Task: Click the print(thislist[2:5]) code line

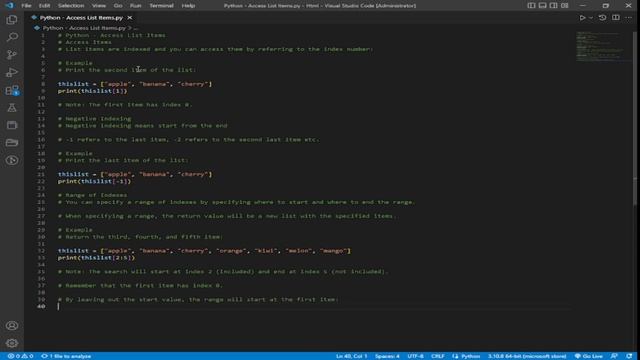Action: pyautogui.click(x=96, y=258)
